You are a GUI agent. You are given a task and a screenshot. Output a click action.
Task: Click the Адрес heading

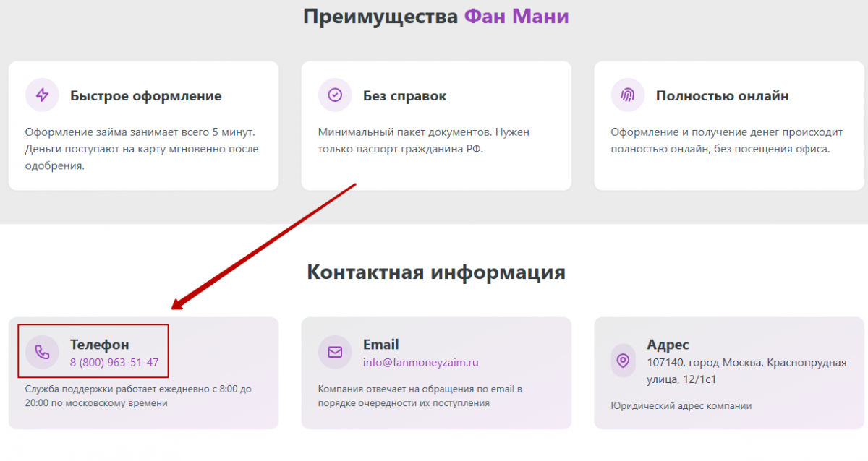[x=668, y=345]
